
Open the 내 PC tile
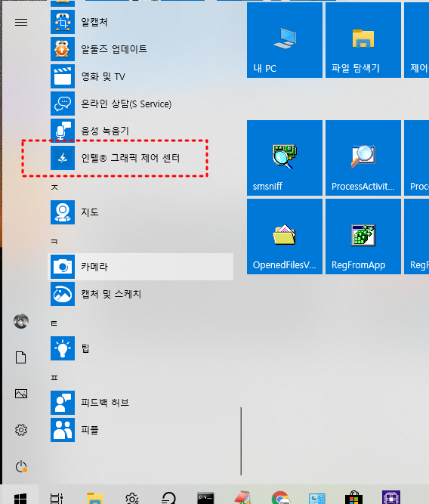pos(285,40)
